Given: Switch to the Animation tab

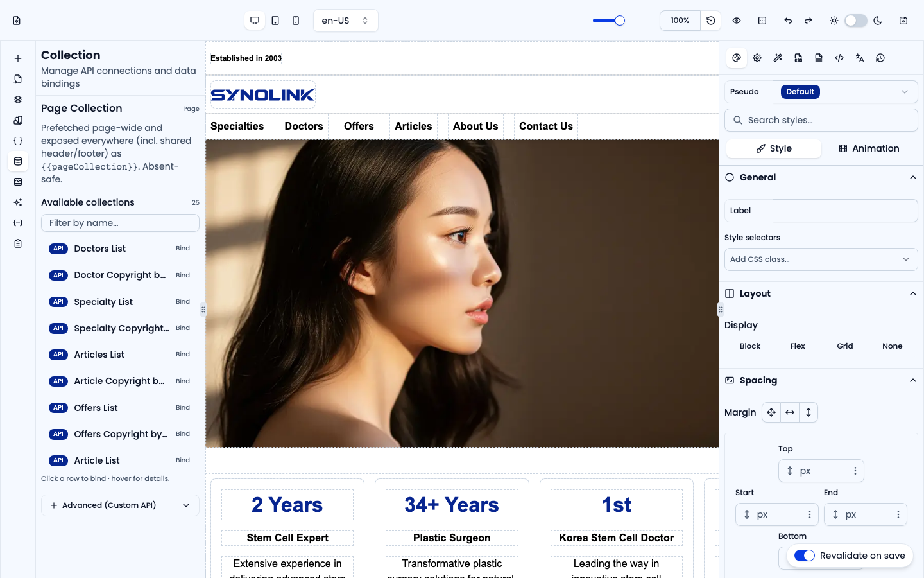Looking at the screenshot, I should (869, 148).
